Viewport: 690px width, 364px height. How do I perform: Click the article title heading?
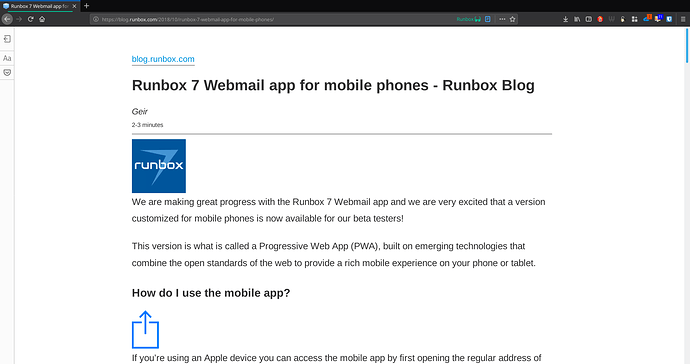click(x=333, y=85)
